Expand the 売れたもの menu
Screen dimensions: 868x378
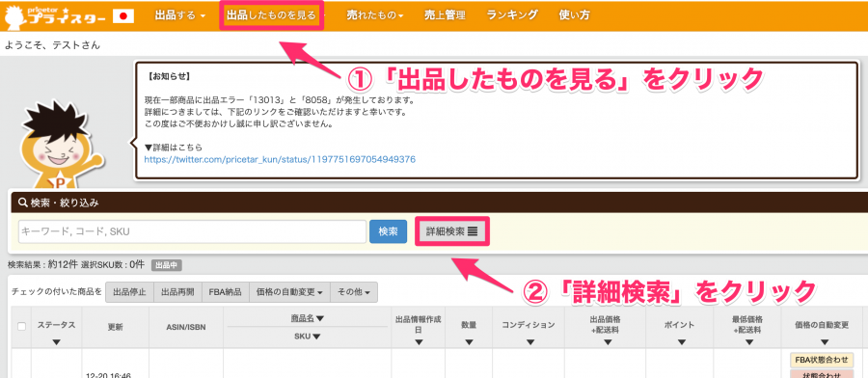click(375, 15)
